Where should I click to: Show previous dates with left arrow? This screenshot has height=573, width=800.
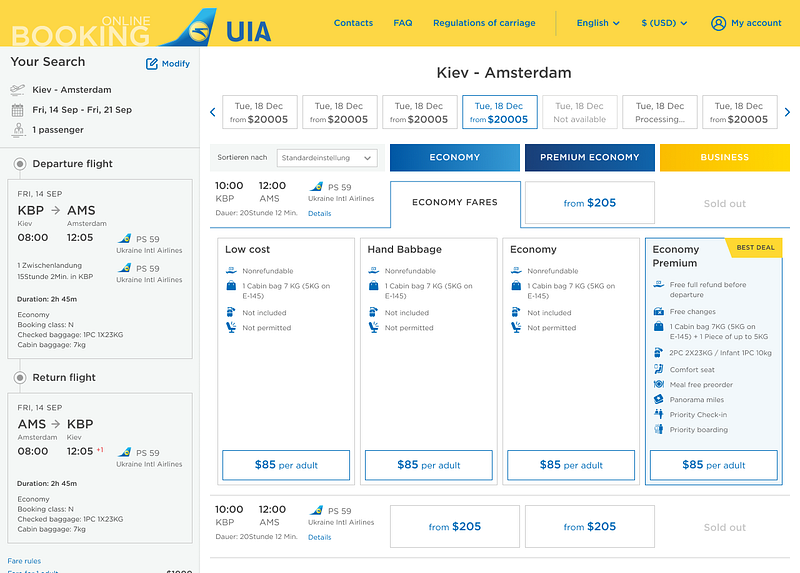tap(213, 112)
